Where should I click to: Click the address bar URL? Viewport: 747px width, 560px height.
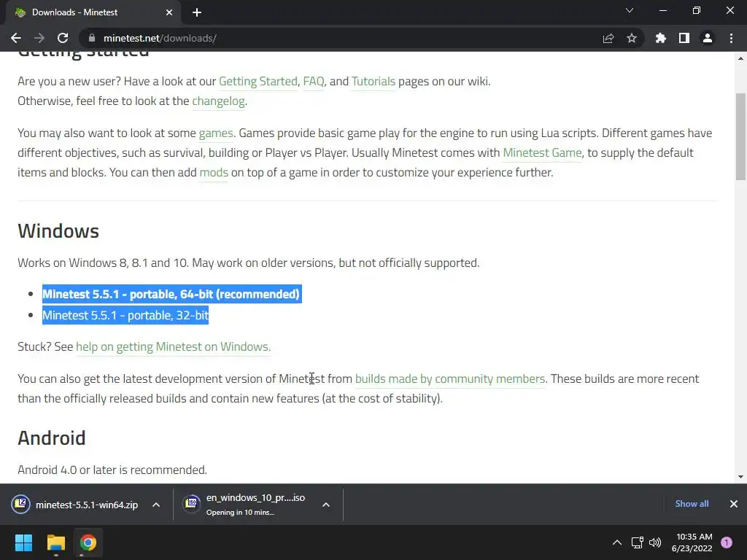tap(160, 38)
